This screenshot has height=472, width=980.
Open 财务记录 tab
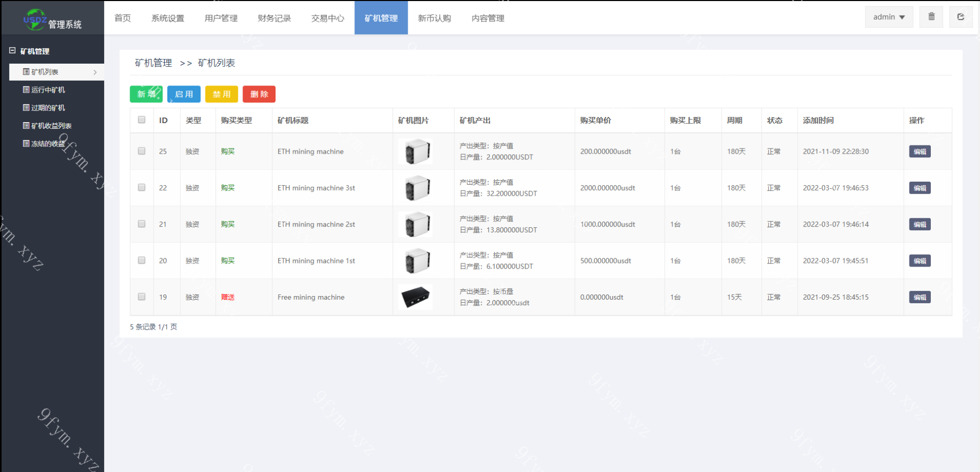click(x=275, y=18)
